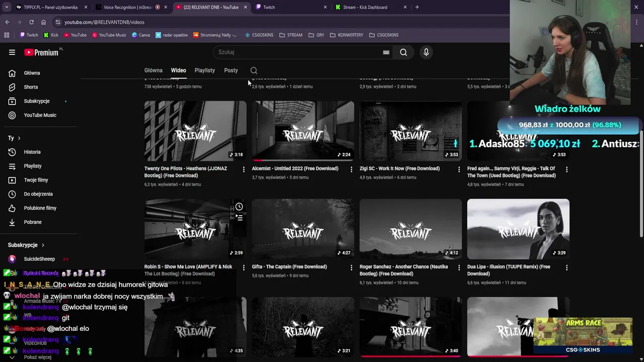Switch to the Główna channel tab
The image size is (644, 362).
point(153,70)
